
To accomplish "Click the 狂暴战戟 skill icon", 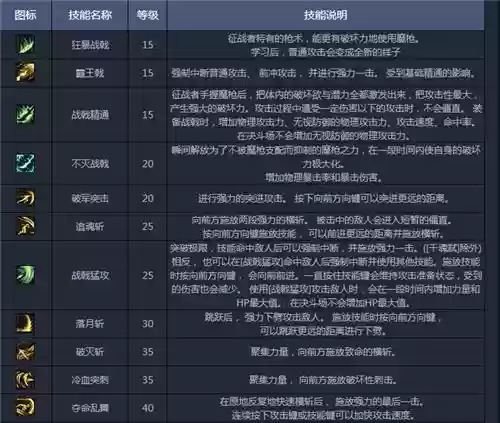I will coord(26,44).
